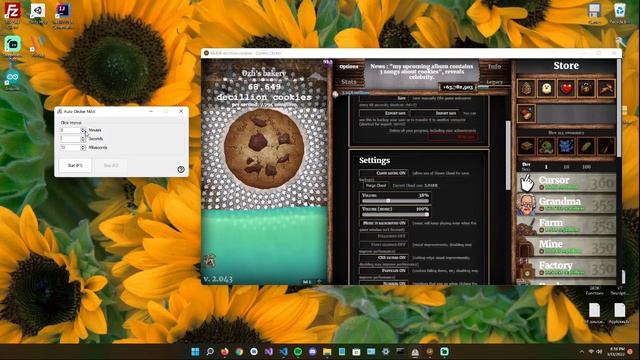The width and height of the screenshot is (640, 360).
Task: Click the Milliseconds spinner arrows
Action: coord(83,147)
